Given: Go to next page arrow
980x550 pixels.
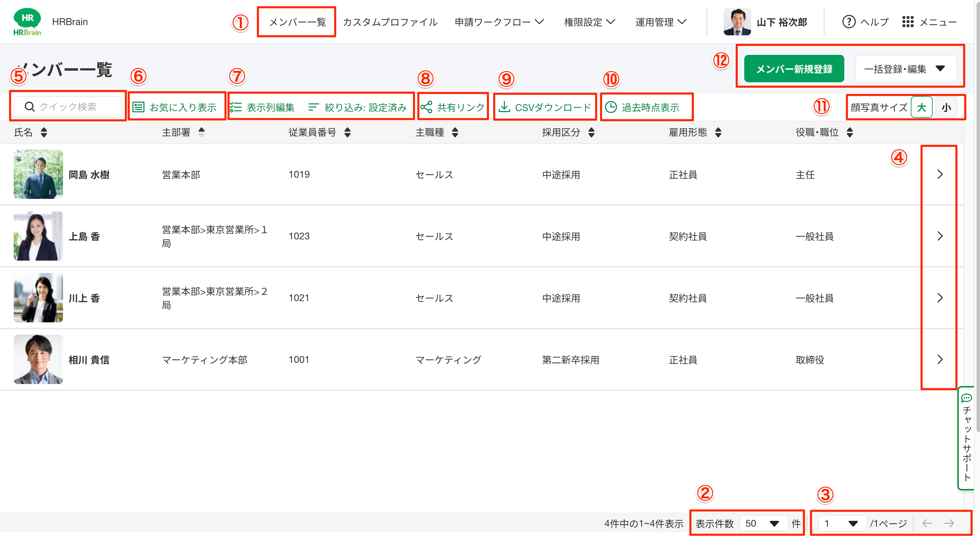Looking at the screenshot, I should [x=949, y=523].
